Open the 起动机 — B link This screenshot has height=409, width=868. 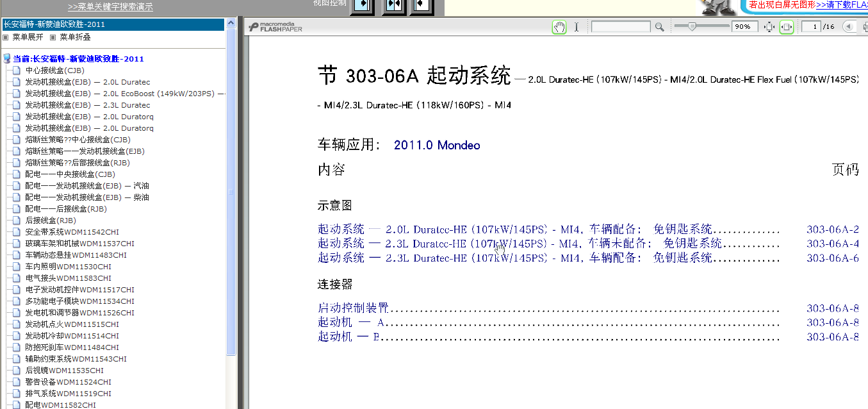[x=349, y=337]
